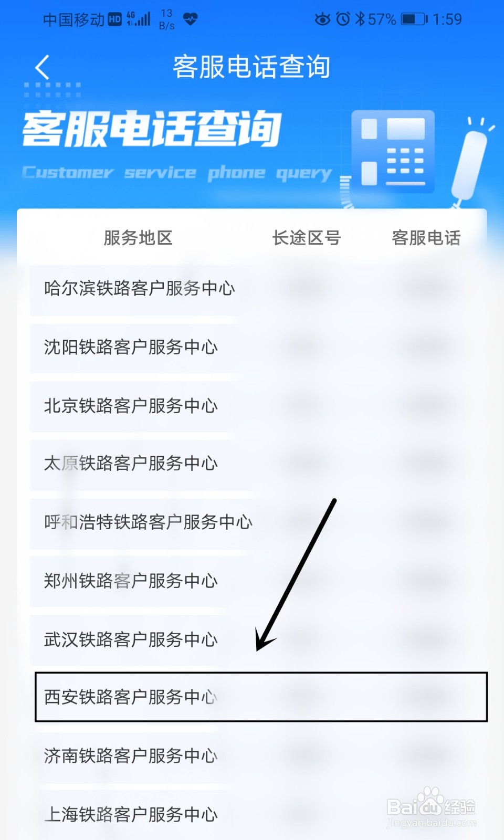This screenshot has width=504, height=840.
Task: Choose 郑州铁路客户服务中心 row
Action: coord(258,581)
